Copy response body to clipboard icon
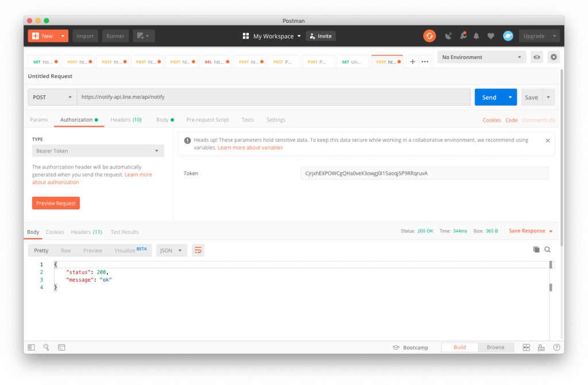The width and height of the screenshot is (588, 385). (x=536, y=250)
